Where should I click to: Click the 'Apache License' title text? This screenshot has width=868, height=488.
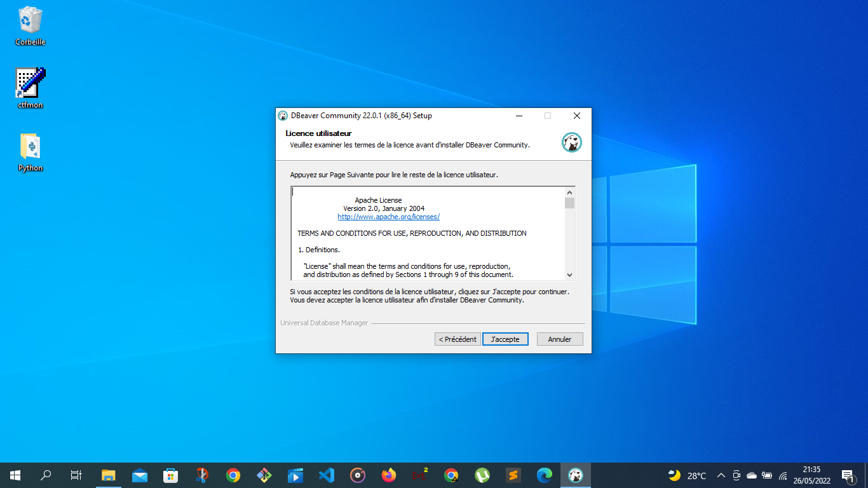pyautogui.click(x=378, y=200)
